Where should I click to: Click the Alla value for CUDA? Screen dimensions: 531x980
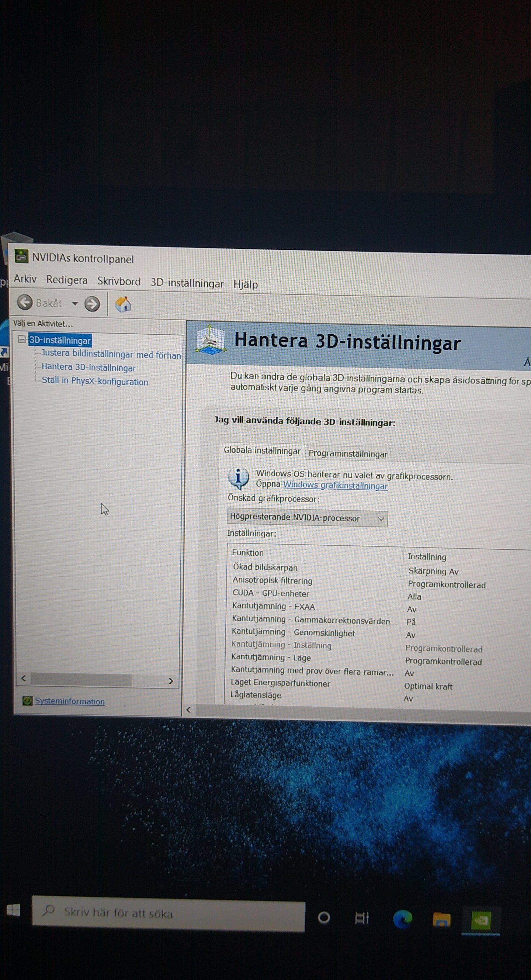click(414, 597)
